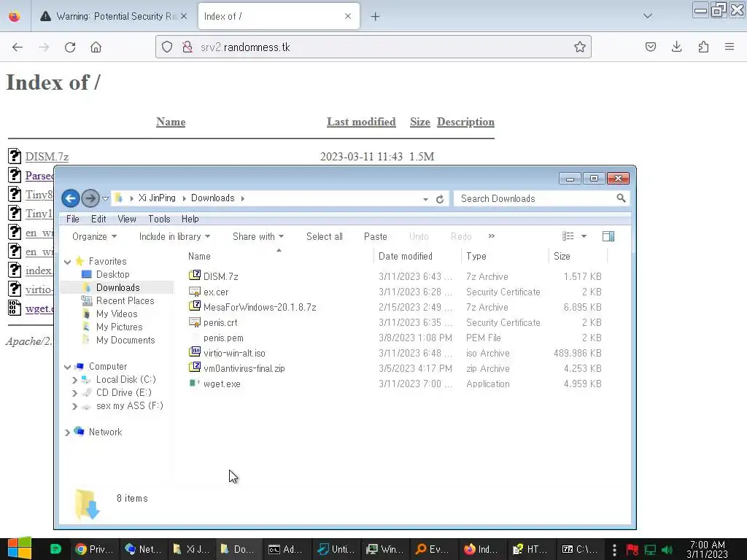
Task: Sort files by Type column
Action: 476,256
